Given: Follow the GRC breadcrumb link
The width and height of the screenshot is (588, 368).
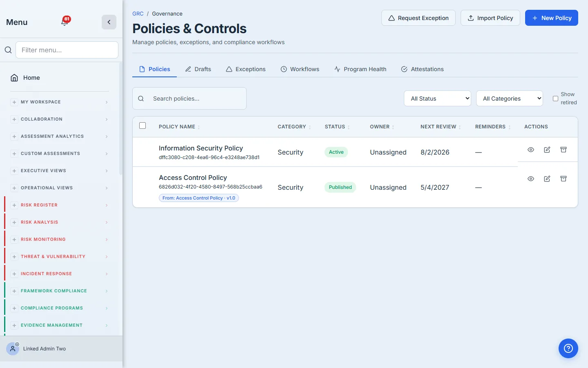Looking at the screenshot, I should 138,13.
